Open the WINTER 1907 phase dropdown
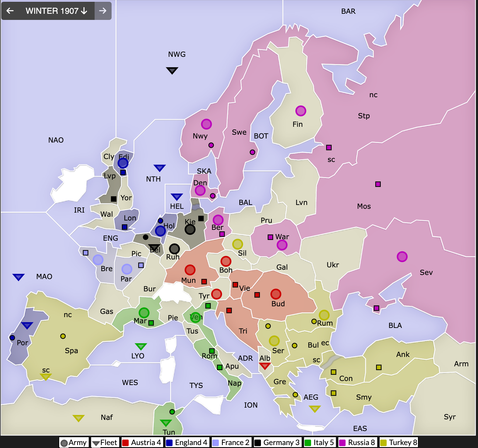The image size is (478, 448). pyautogui.click(x=56, y=11)
